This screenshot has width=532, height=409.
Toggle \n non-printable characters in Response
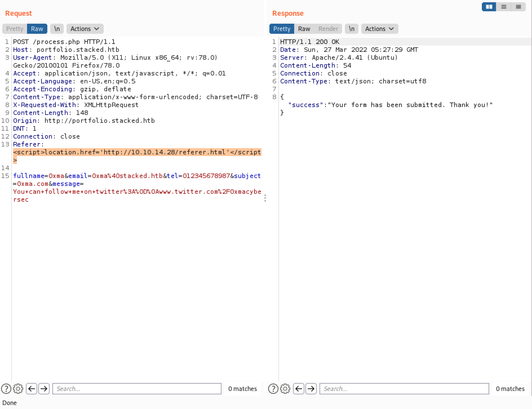pyautogui.click(x=352, y=29)
